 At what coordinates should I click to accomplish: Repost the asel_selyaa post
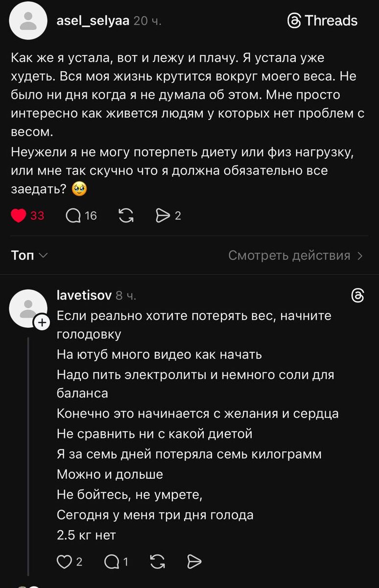126,216
